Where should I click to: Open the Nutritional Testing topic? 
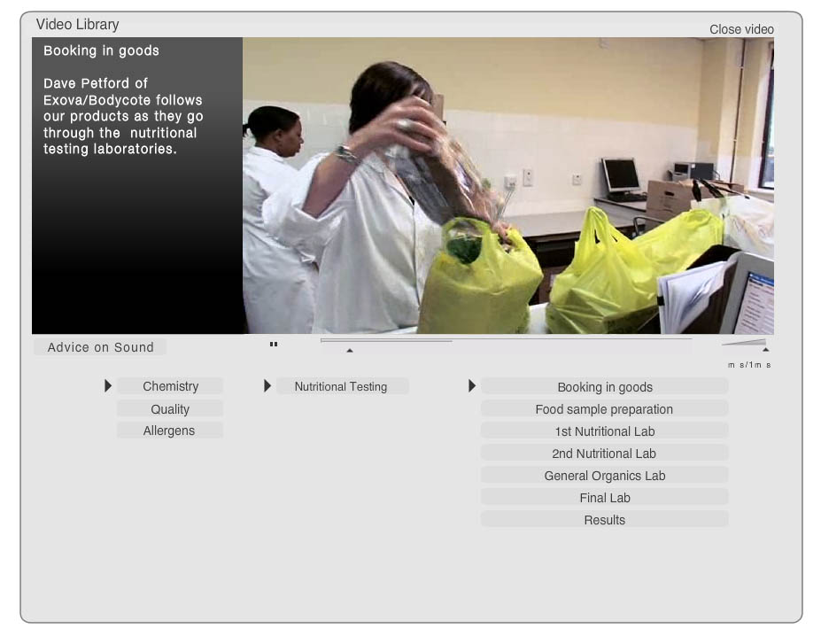pyautogui.click(x=342, y=386)
